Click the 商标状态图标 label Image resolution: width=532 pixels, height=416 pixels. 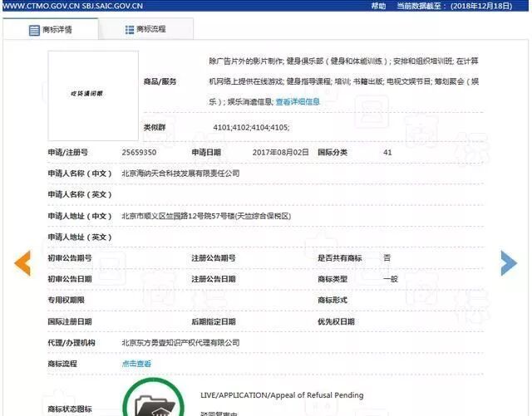click(70, 409)
